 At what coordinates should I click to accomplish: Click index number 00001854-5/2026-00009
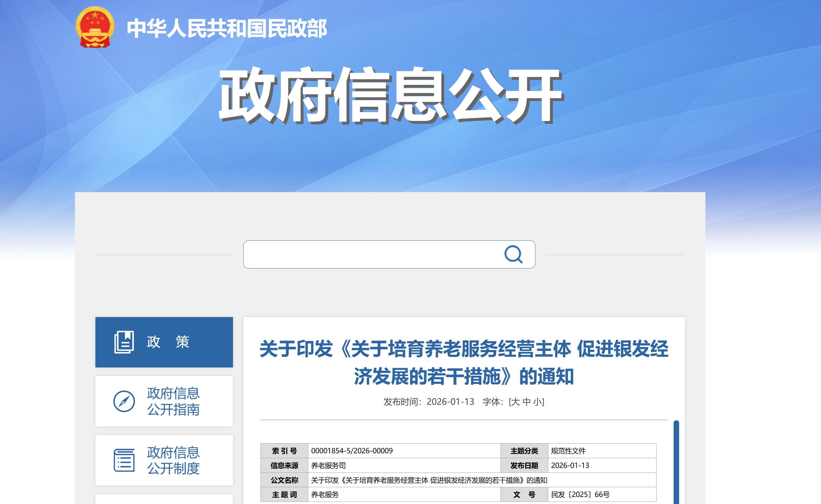(352, 451)
